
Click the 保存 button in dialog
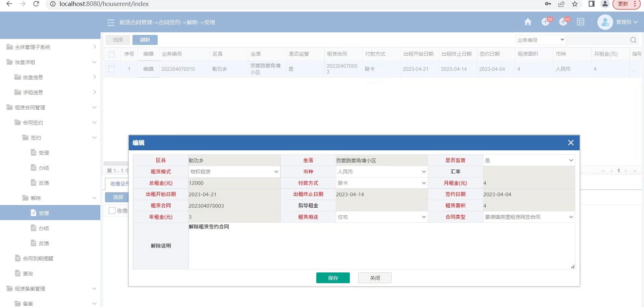click(x=333, y=278)
